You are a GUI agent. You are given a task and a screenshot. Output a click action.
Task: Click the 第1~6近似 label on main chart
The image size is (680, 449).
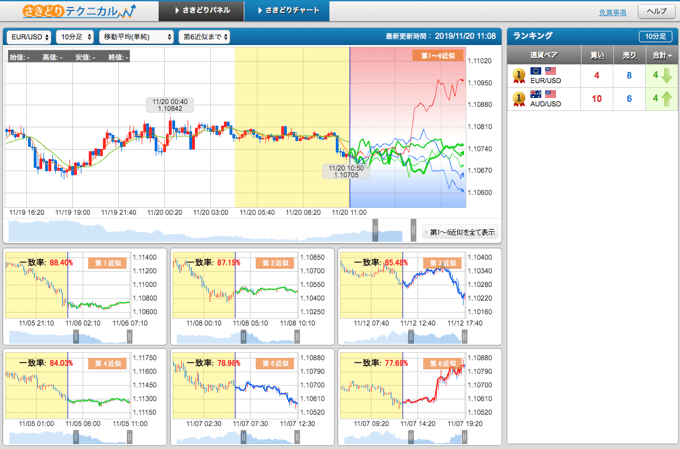coord(438,56)
